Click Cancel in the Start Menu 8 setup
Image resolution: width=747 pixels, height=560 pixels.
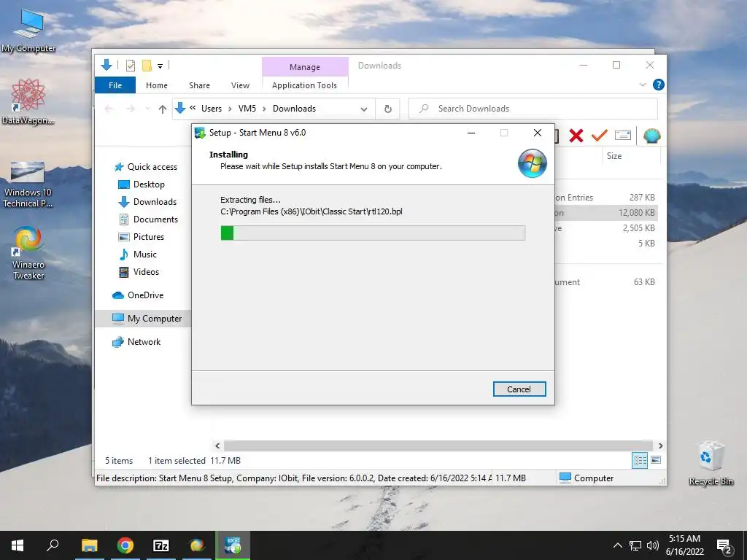click(x=519, y=389)
